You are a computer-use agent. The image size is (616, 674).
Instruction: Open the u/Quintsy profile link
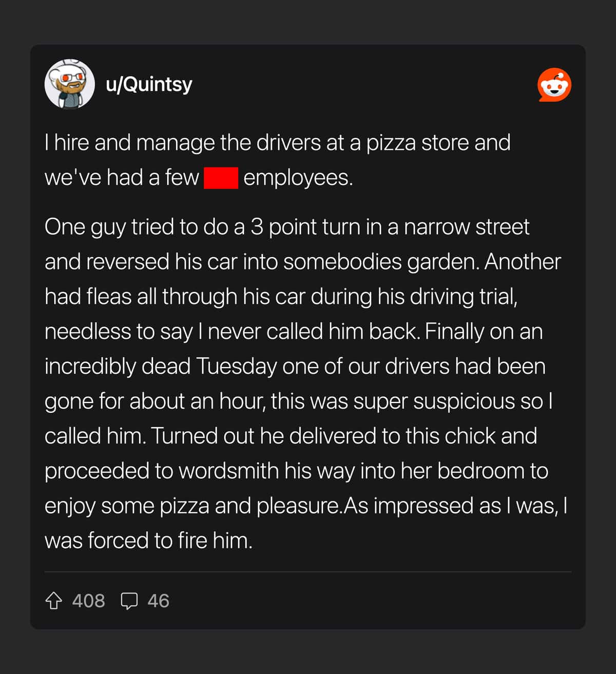click(149, 84)
